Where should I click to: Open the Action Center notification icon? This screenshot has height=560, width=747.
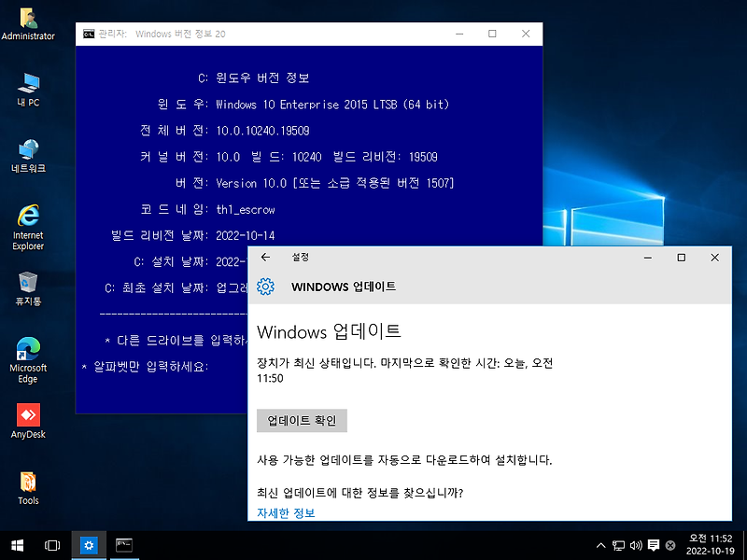(x=654, y=545)
